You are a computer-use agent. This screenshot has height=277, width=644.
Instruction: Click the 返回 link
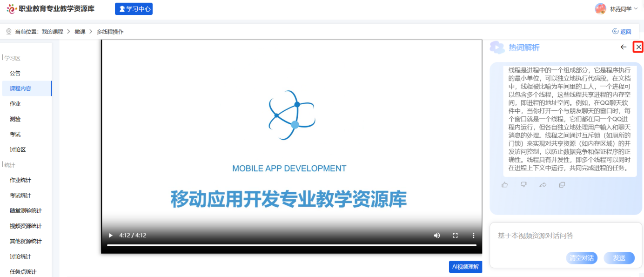(622, 32)
